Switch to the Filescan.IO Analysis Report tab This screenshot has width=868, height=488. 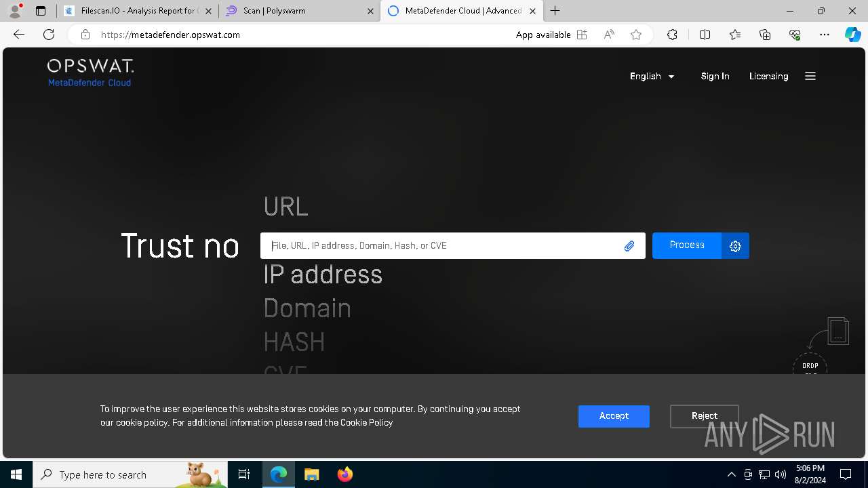coord(138,11)
